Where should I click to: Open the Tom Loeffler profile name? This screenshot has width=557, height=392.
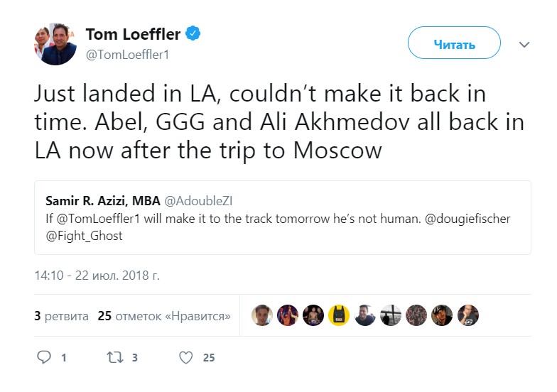click(x=133, y=34)
